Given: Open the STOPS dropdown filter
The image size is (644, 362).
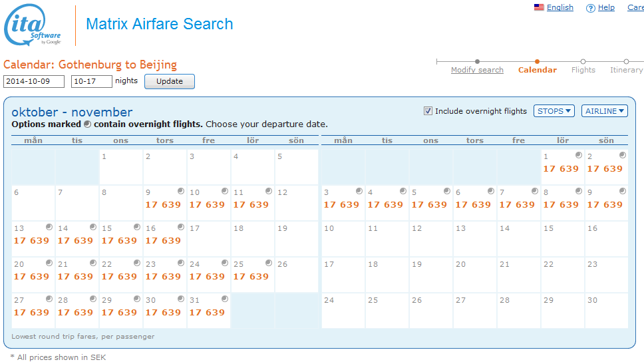Looking at the screenshot, I should [554, 111].
